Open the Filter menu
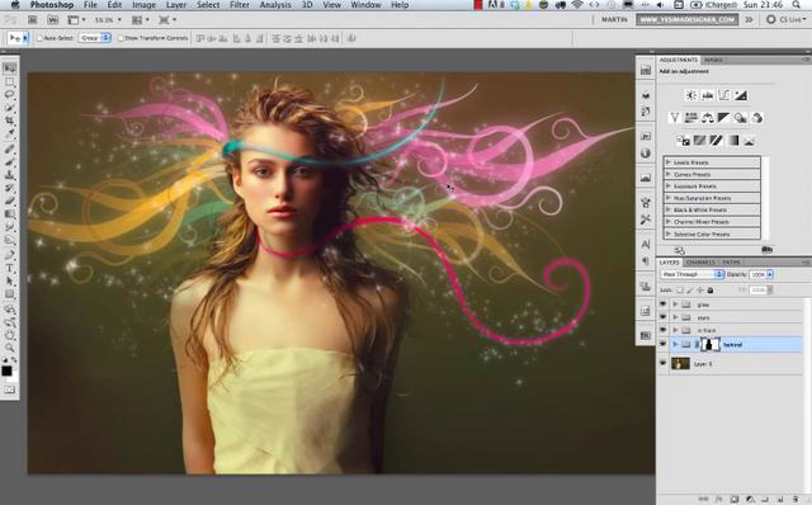 click(x=239, y=5)
